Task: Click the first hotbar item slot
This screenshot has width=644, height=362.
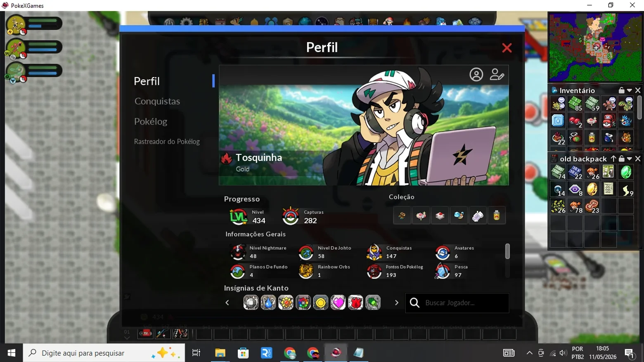Action: click(x=145, y=333)
